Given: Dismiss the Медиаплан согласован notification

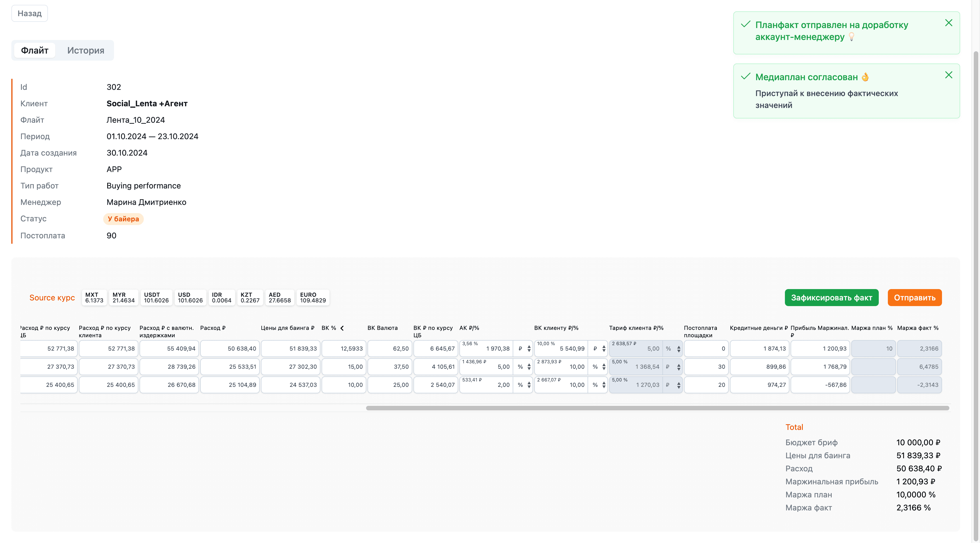Looking at the screenshot, I should click(949, 75).
